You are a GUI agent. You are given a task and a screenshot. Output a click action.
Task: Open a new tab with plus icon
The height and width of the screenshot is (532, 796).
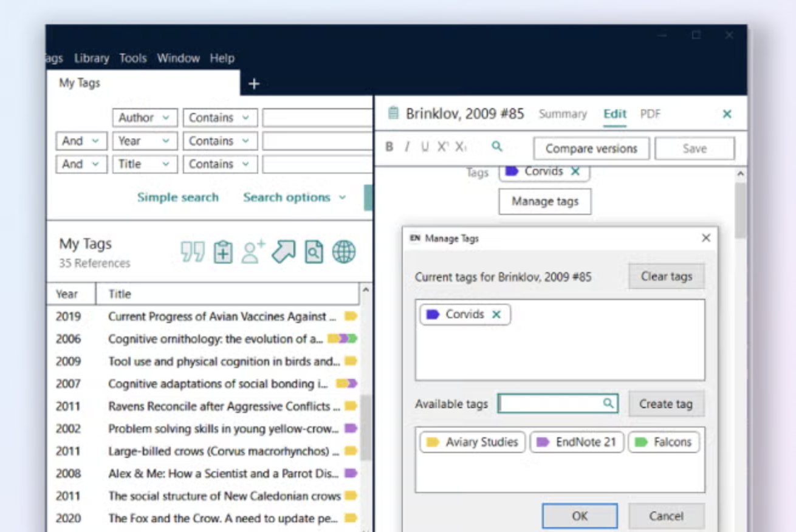pos(254,84)
